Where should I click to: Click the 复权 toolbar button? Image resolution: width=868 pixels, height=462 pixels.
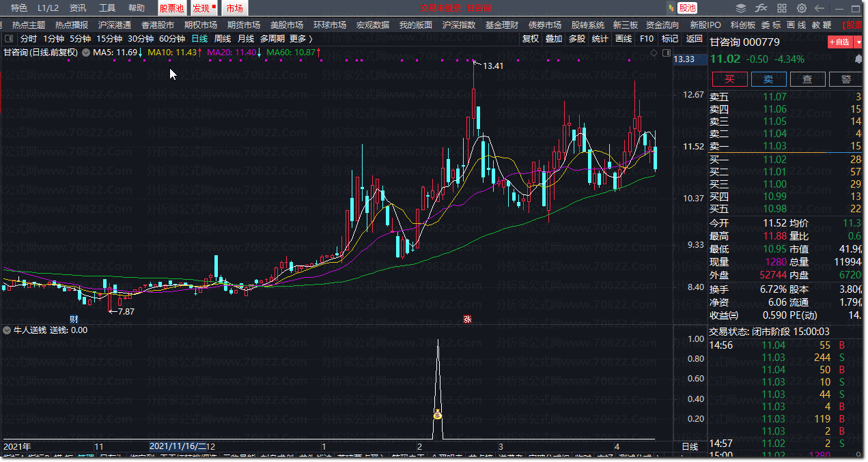tap(531, 39)
